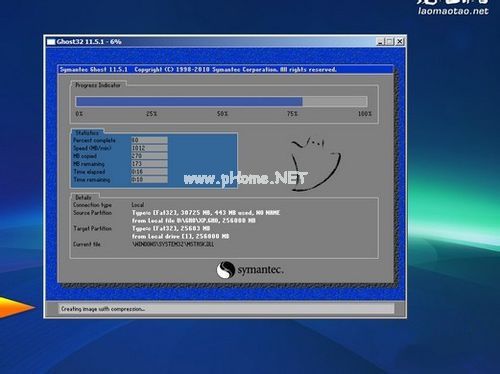Close the Ghost32 11.5.1 window
The image size is (500, 374).
400,42
